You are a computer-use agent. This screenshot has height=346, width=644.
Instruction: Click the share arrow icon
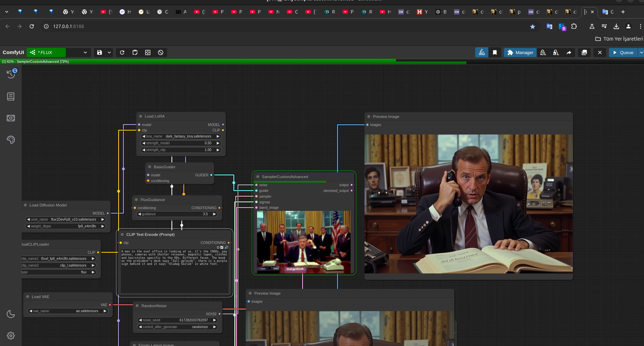pos(569,52)
